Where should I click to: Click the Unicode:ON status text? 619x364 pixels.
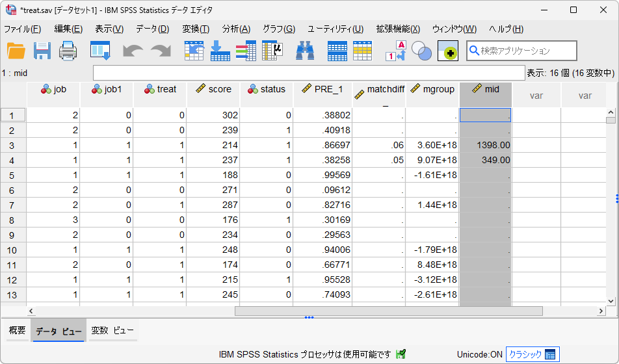[x=479, y=354]
